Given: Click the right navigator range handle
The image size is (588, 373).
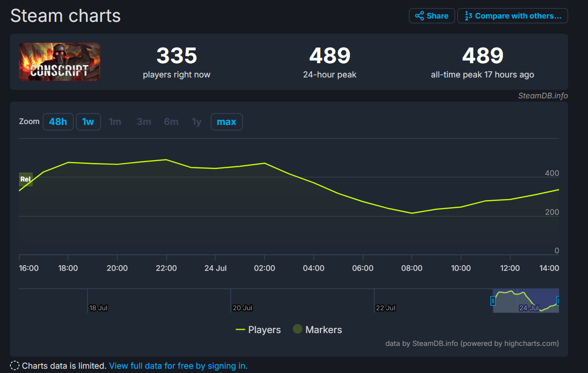Looking at the screenshot, I should coord(558,301).
